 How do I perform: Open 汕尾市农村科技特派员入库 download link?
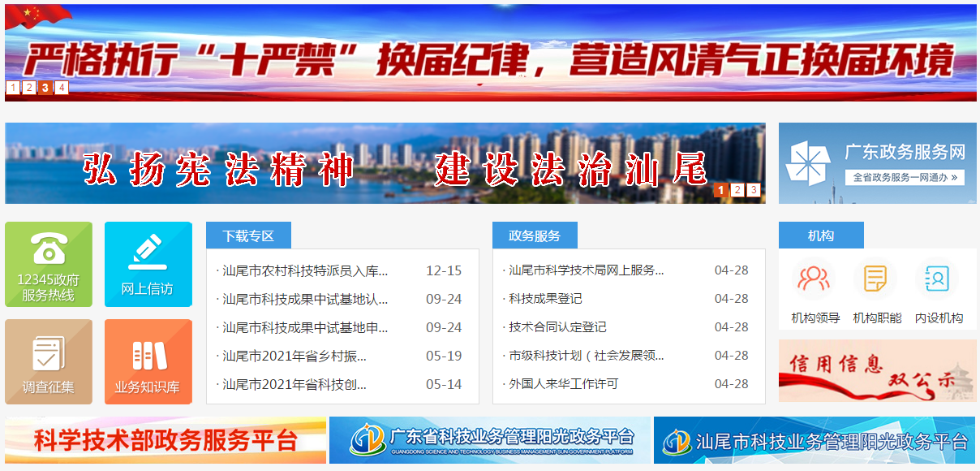(x=305, y=270)
